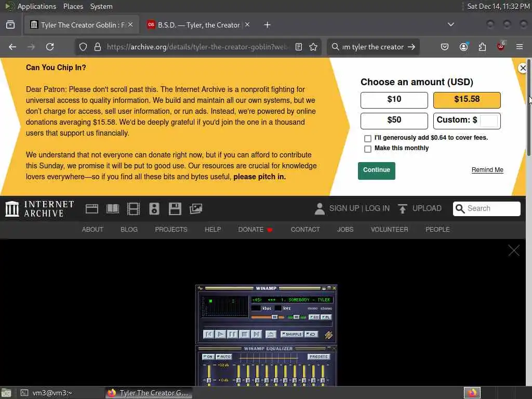Toggle Winamp Shuffle mode

point(292,334)
